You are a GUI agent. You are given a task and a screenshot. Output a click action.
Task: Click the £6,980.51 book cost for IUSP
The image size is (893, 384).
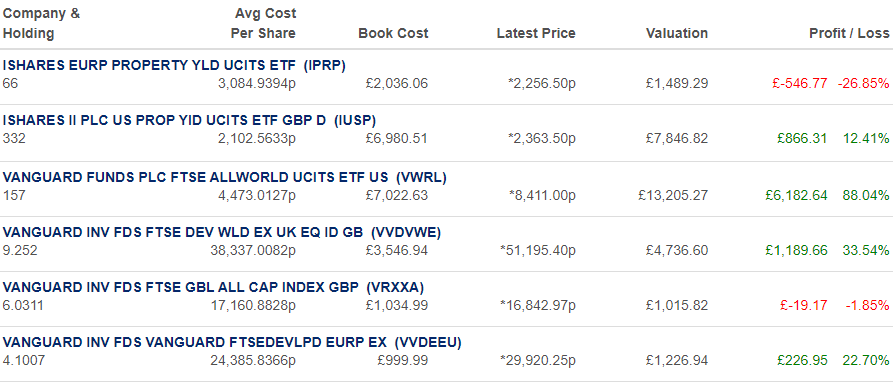point(396,138)
